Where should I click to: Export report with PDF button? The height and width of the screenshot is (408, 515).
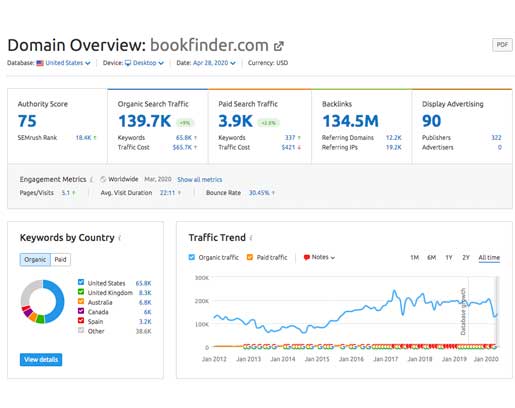click(x=502, y=45)
